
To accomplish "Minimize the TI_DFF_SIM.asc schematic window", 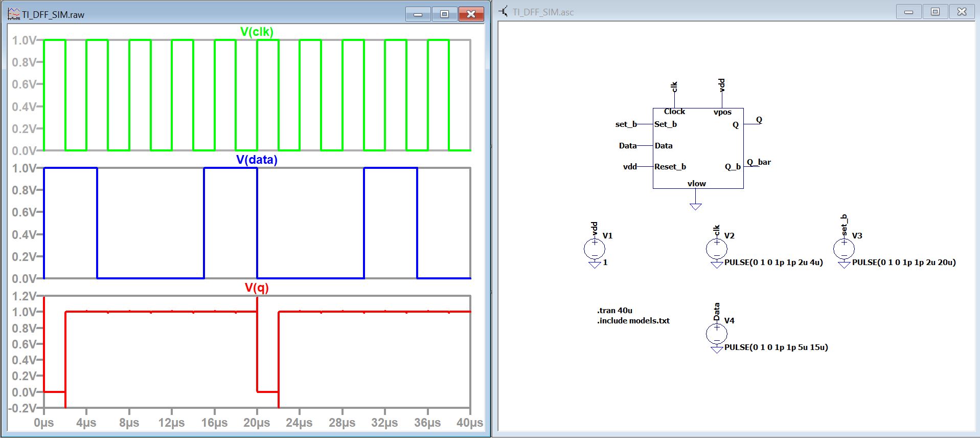I will pos(908,12).
